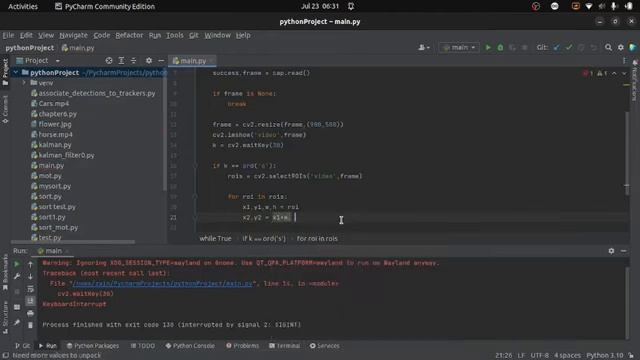Open the Navigate menu
Viewport: 640px width, 360px height.
coord(73,35)
